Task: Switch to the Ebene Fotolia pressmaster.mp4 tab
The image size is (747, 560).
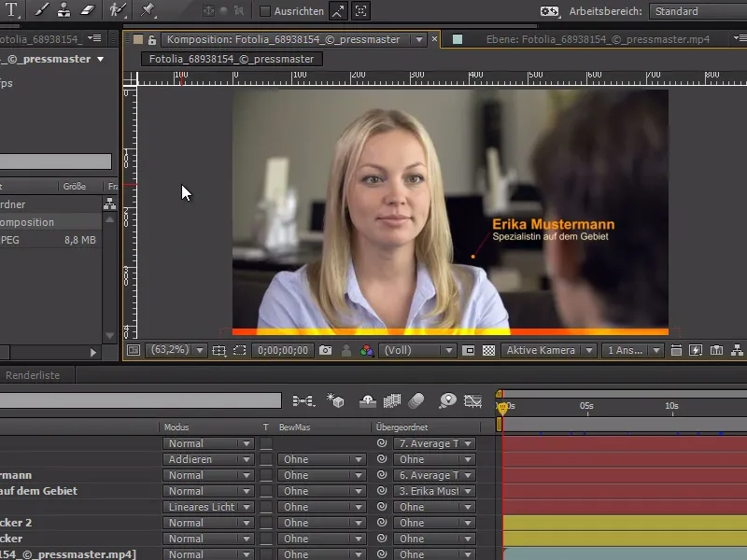Action: pos(598,39)
